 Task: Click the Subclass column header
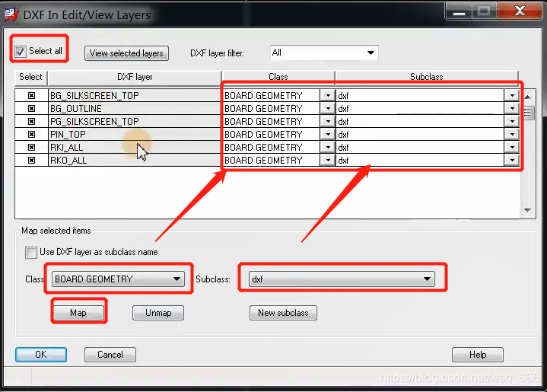tap(427, 77)
